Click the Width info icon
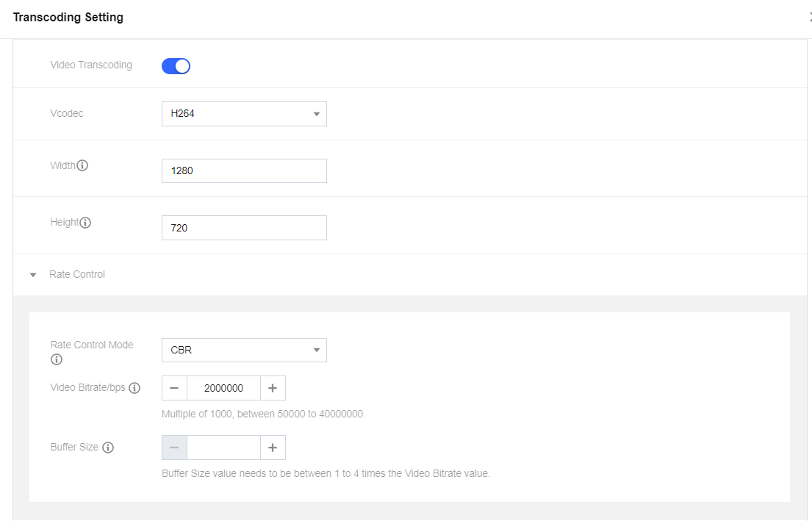Viewport: 812px width, 521px height. pos(82,166)
